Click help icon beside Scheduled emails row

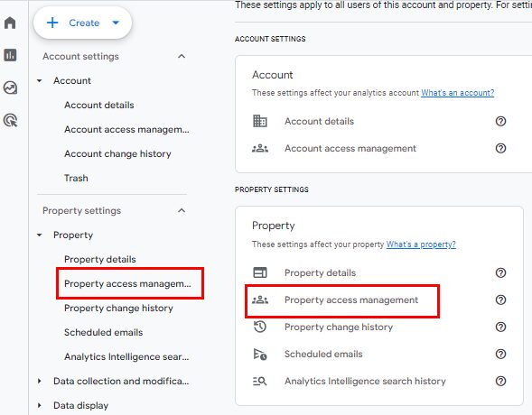500,354
